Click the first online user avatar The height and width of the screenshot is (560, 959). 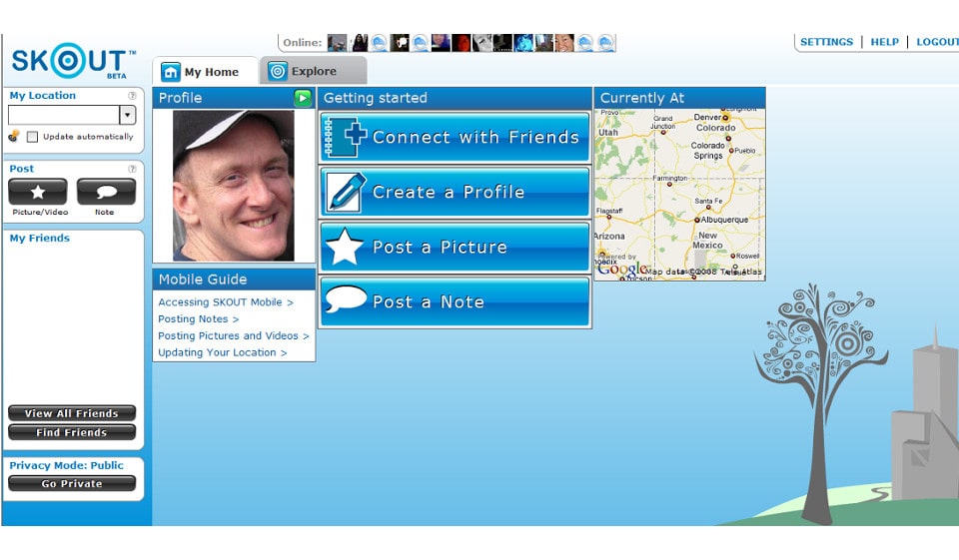click(x=337, y=43)
